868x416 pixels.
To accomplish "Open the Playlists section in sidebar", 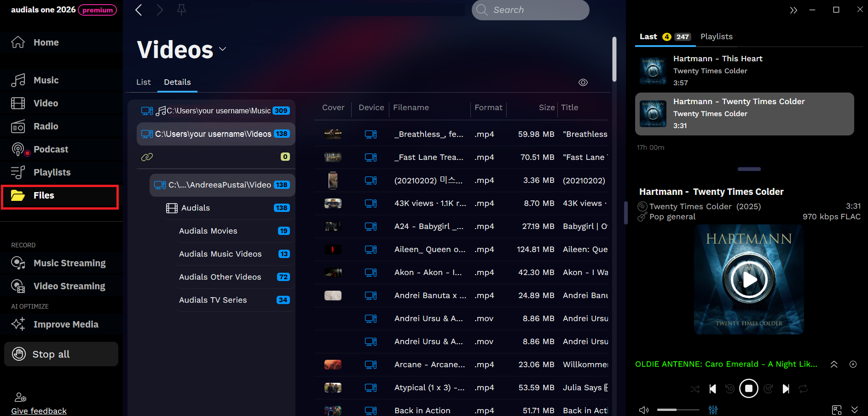I will click(x=52, y=172).
